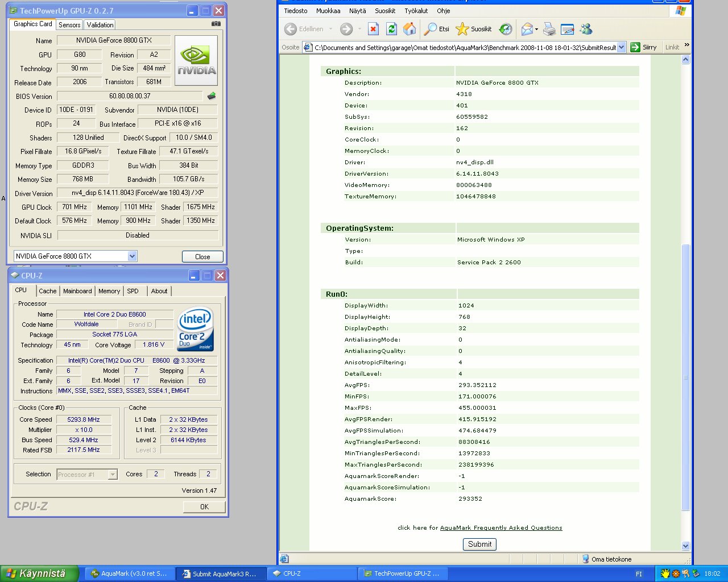This screenshot has width=728, height=582.
Task: Open the Ohje menu
Action: 444,11
